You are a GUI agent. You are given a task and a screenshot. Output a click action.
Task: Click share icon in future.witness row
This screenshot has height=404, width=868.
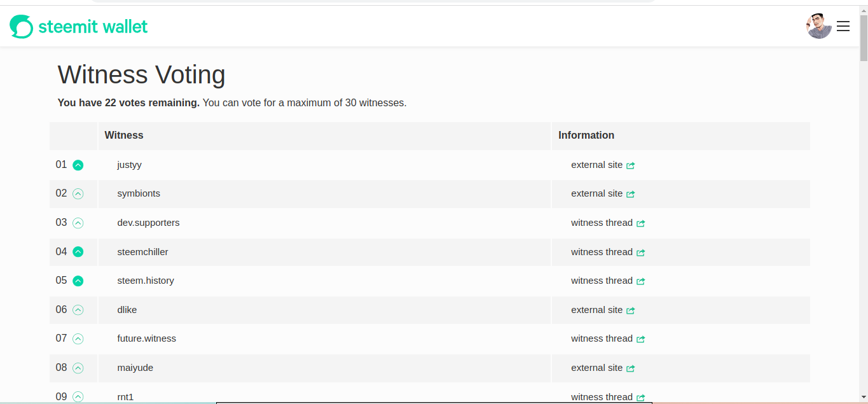coord(641,339)
